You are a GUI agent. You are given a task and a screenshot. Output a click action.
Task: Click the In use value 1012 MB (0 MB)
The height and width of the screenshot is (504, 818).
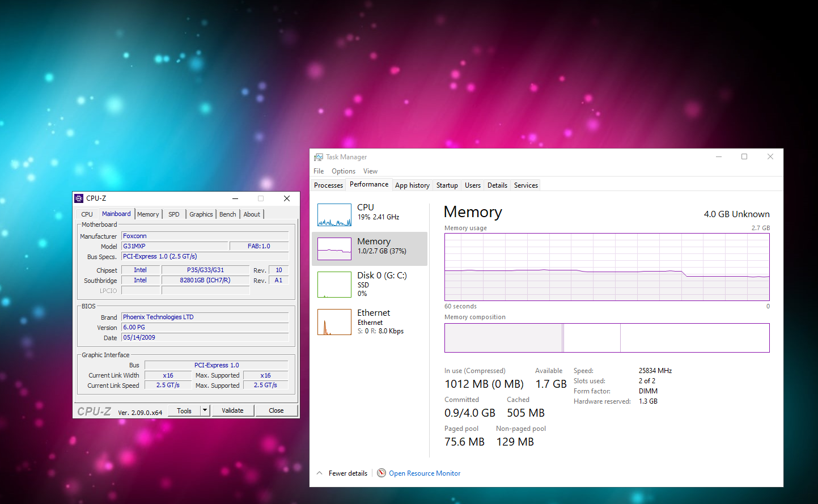(484, 384)
